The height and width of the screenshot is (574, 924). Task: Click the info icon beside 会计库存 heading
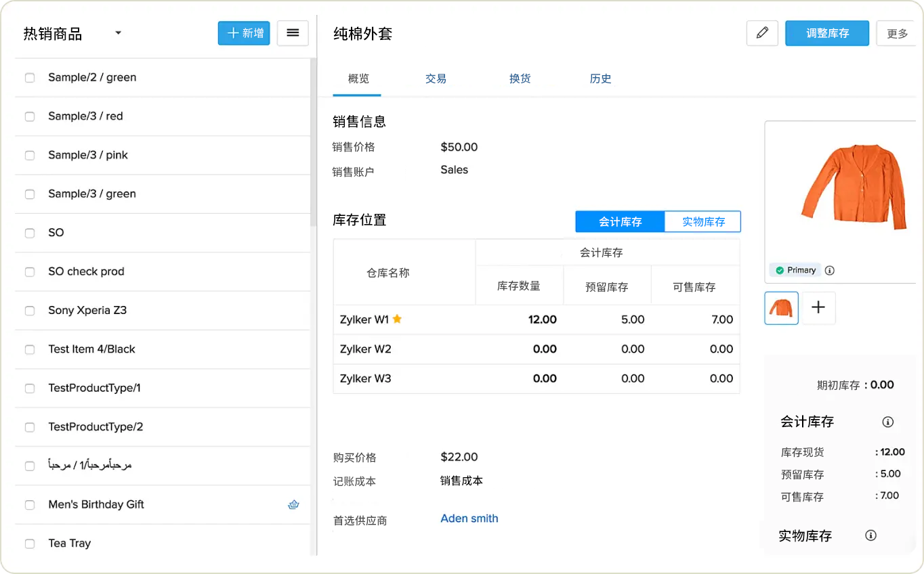pyautogui.click(x=887, y=422)
